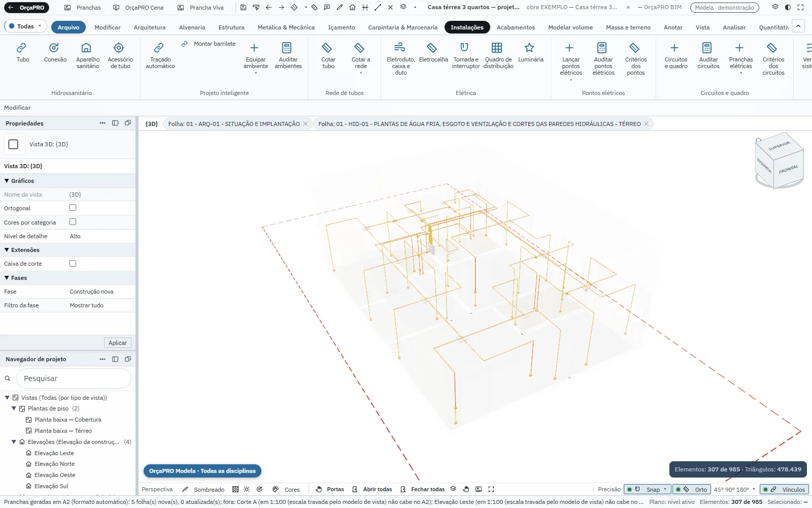Add a Luminária light fixture
The image size is (812, 508).
(530, 52)
